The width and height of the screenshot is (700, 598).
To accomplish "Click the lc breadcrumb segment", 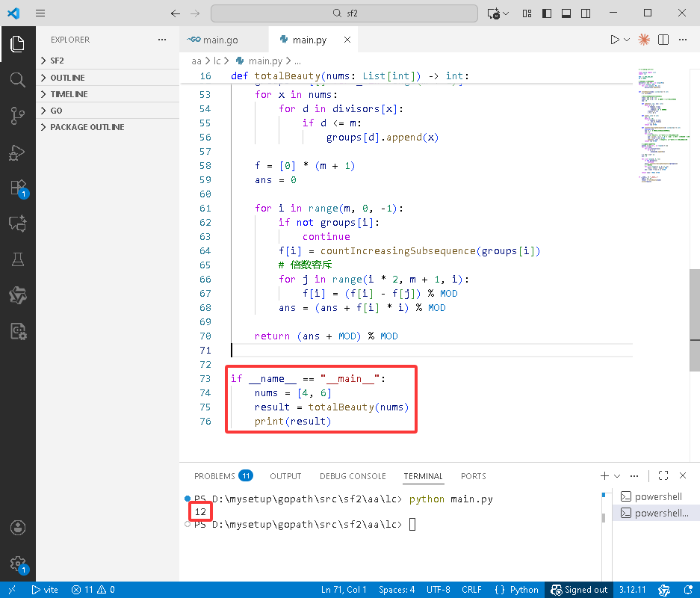I will (217, 61).
